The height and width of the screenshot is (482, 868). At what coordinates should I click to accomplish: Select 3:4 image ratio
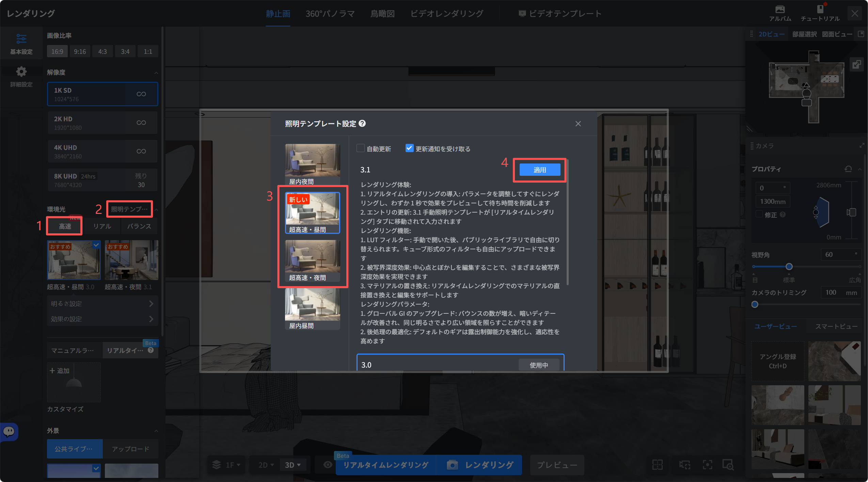click(125, 51)
